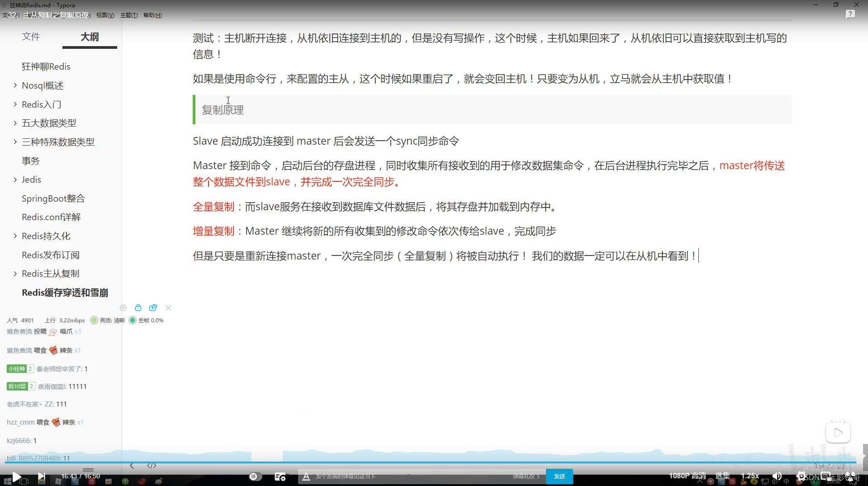Click the 复制原理 blockquote heading
The height and width of the screenshot is (486, 868).
223,110
